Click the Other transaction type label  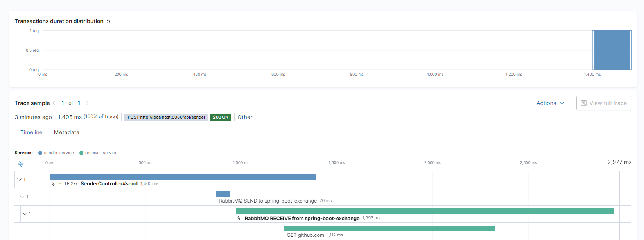pyautogui.click(x=245, y=117)
